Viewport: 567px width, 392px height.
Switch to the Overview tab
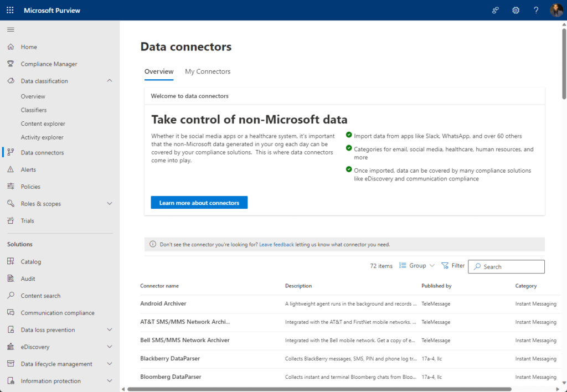coord(159,71)
